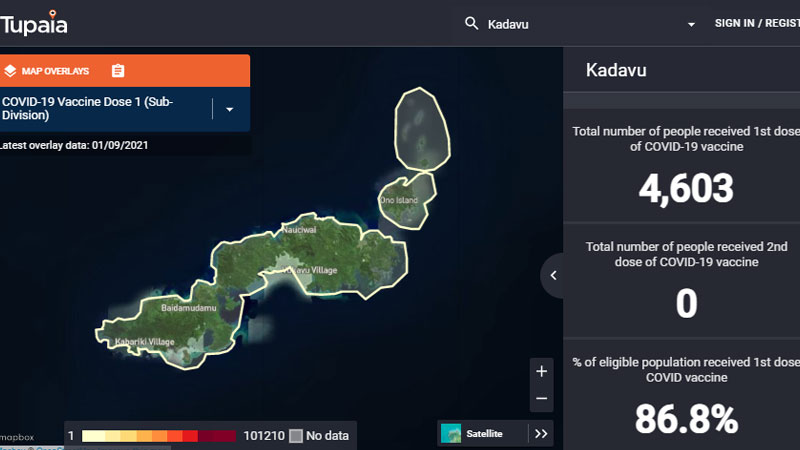Click the clipboard icon beside Map Overlays

click(118, 71)
